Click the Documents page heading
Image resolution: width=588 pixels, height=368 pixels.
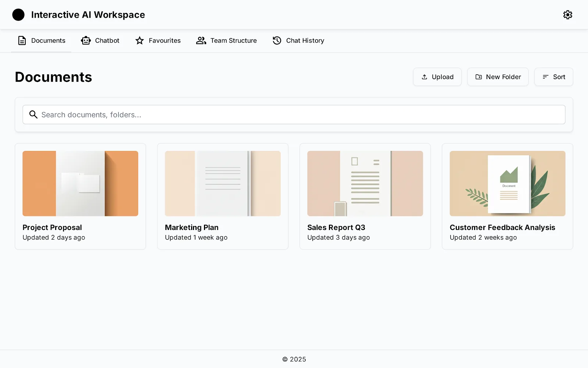click(x=54, y=77)
